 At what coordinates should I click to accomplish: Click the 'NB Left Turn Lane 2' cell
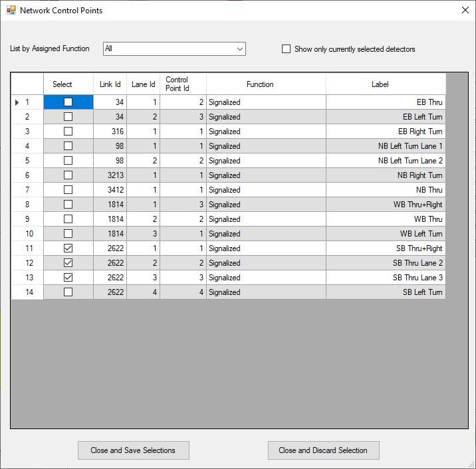pyautogui.click(x=386, y=161)
